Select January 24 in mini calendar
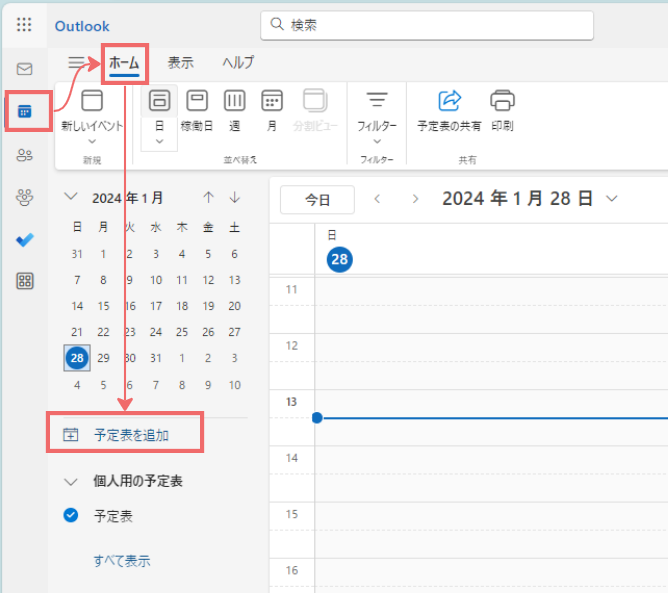The width and height of the screenshot is (668, 593). point(156,332)
